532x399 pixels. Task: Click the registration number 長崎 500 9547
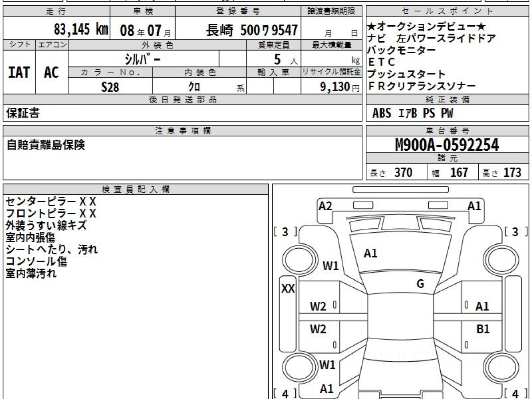tap(252, 30)
